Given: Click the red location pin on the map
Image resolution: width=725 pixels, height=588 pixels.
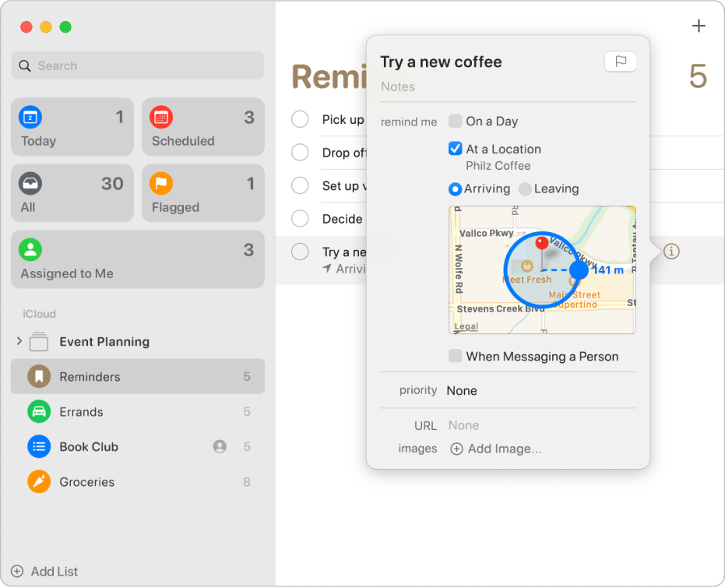Looking at the screenshot, I should 541,243.
